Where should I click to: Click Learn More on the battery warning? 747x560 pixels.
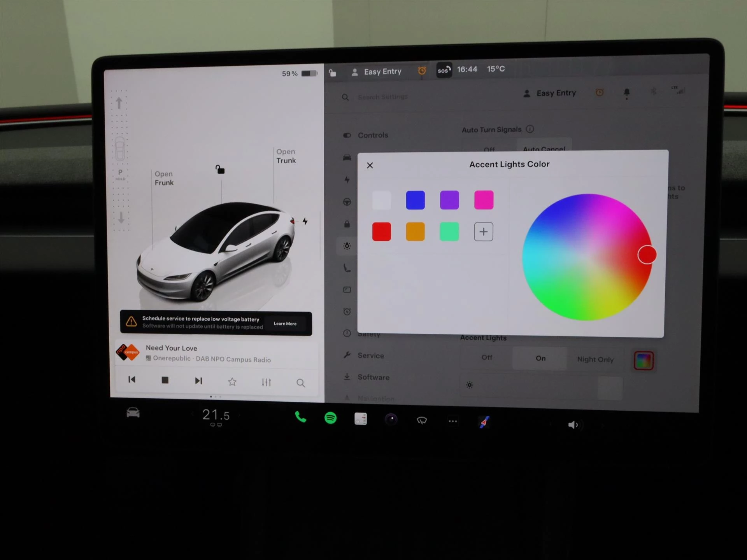pyautogui.click(x=285, y=323)
